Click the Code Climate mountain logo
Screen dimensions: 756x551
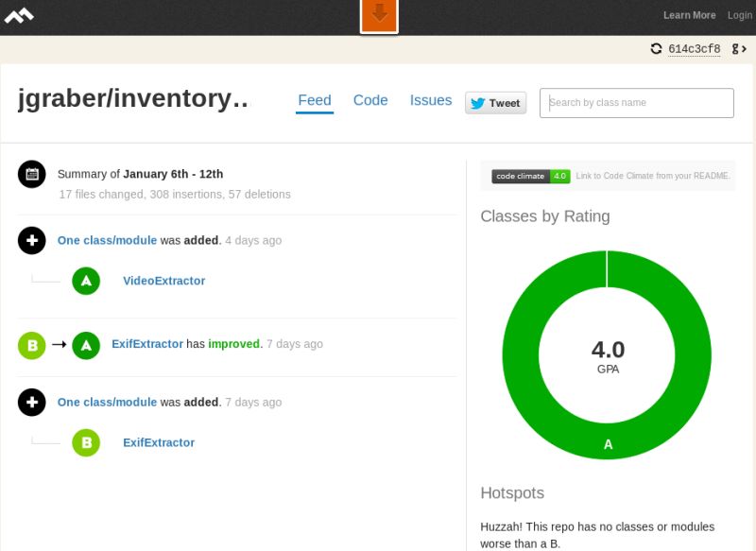[x=21, y=15]
